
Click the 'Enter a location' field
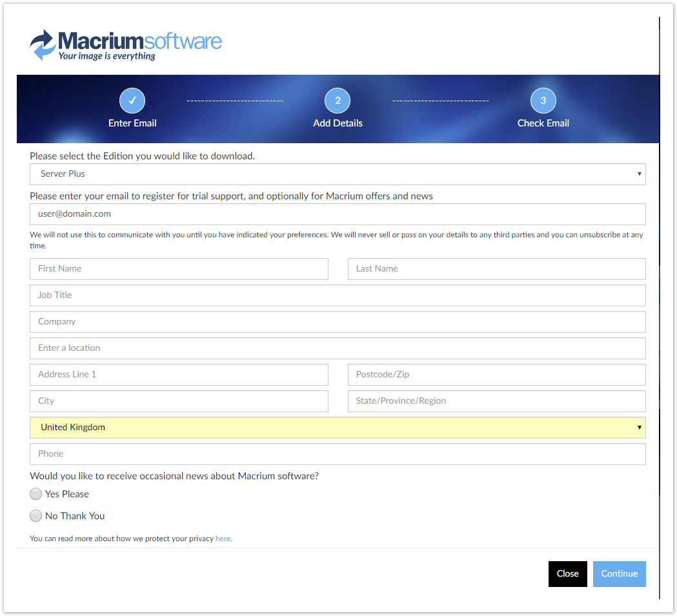click(x=338, y=348)
